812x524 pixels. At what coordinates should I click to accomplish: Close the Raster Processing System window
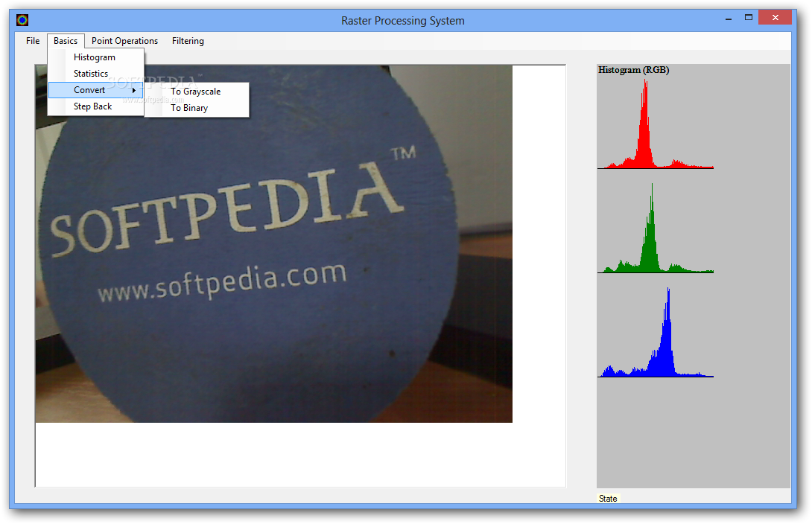click(x=775, y=18)
